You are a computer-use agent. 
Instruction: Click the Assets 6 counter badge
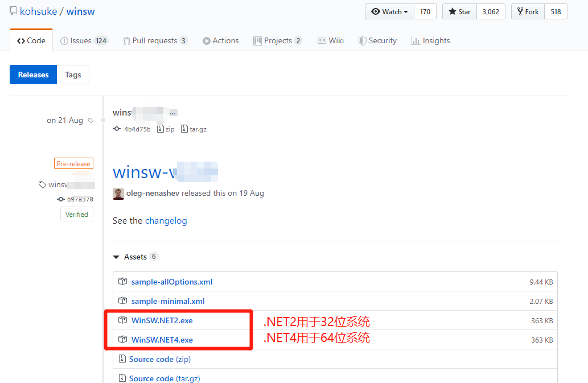click(x=154, y=257)
